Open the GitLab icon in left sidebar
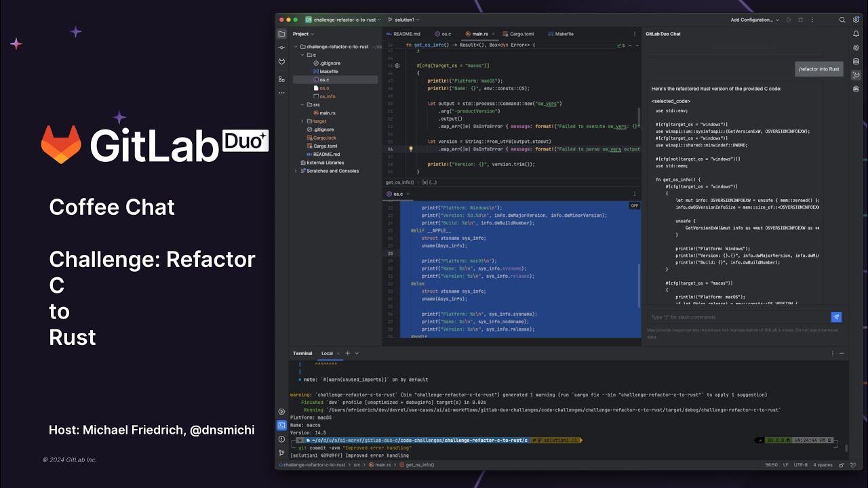This screenshot has width=868, height=488. click(281, 62)
